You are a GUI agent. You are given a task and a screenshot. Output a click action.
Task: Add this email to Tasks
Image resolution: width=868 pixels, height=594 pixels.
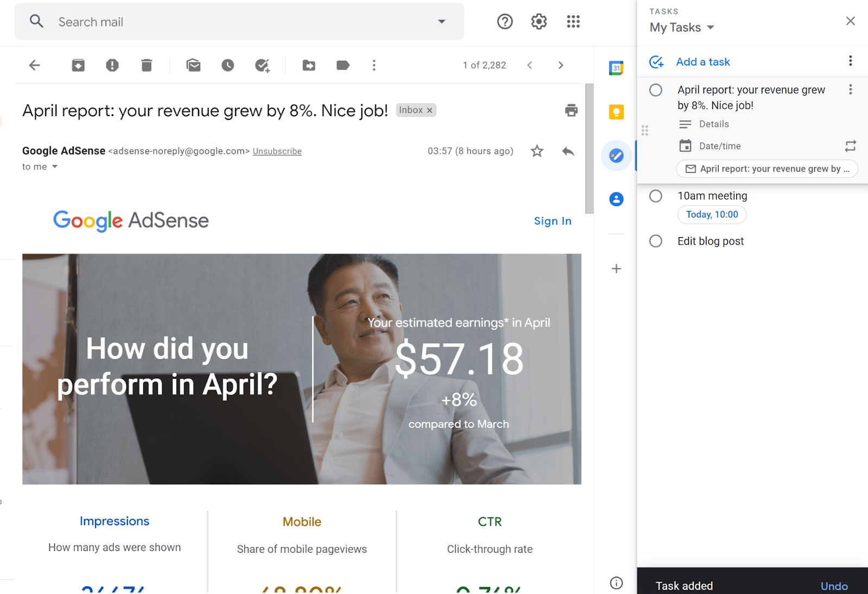click(263, 65)
